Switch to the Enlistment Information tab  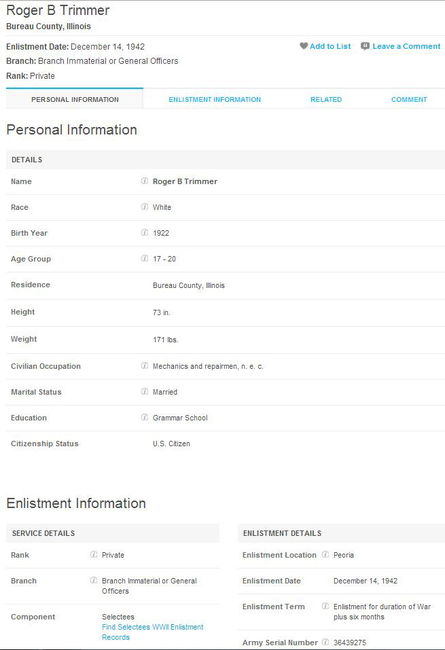click(x=215, y=99)
